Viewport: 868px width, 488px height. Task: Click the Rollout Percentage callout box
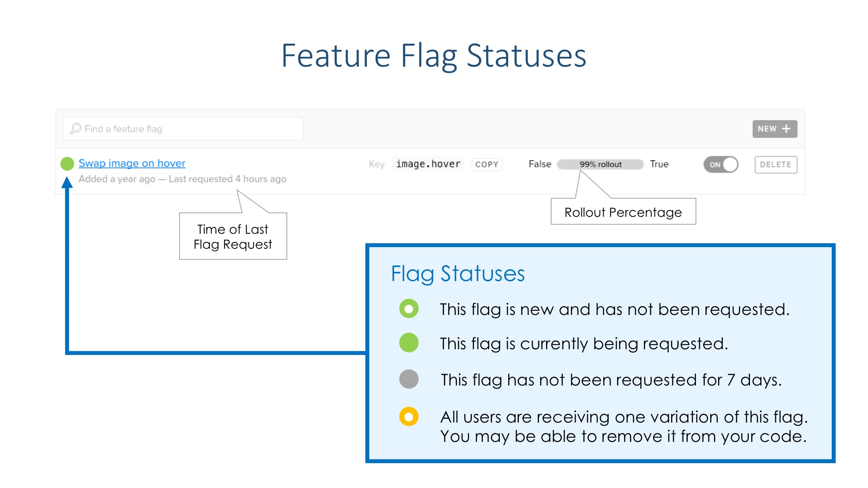click(x=623, y=212)
